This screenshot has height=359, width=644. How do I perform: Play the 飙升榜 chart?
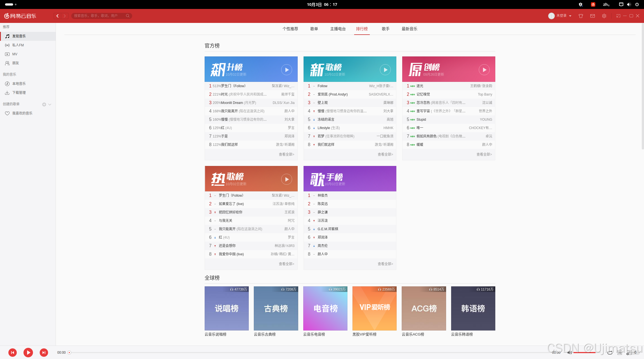[287, 70]
